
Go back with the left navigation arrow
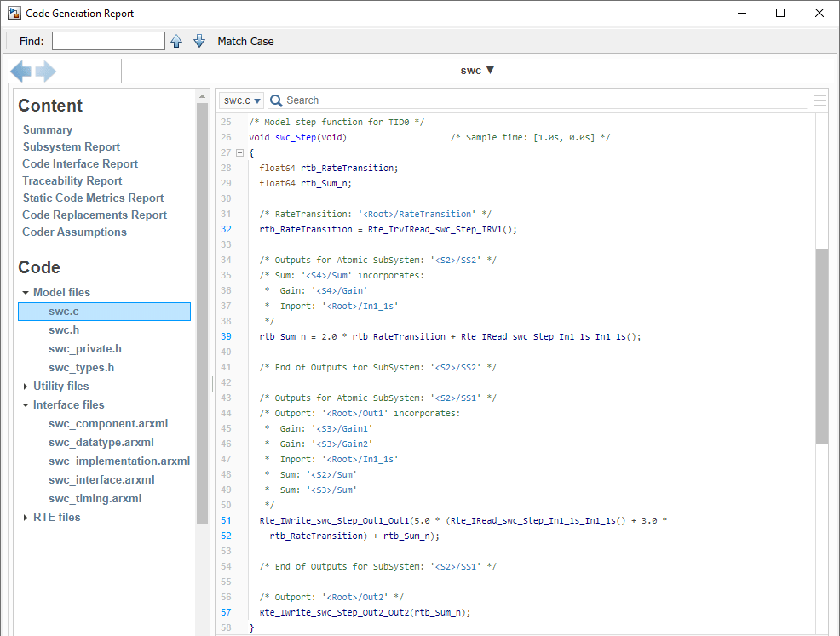coord(21,72)
